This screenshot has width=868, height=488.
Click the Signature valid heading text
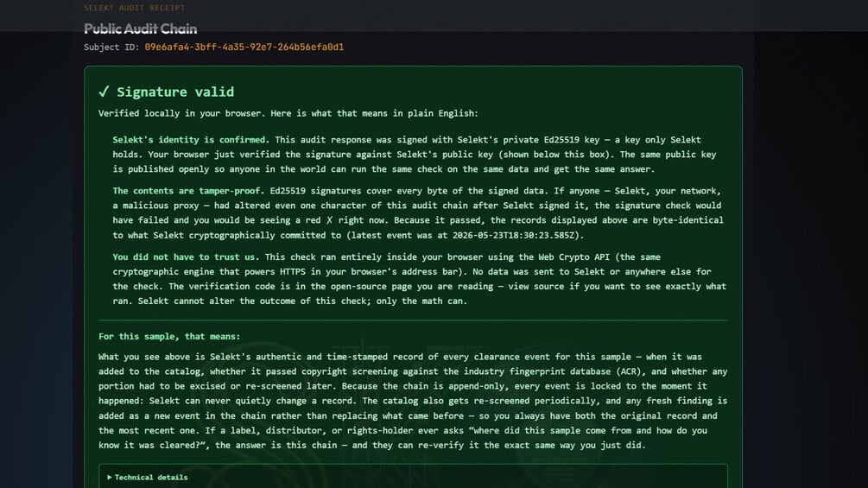175,92
